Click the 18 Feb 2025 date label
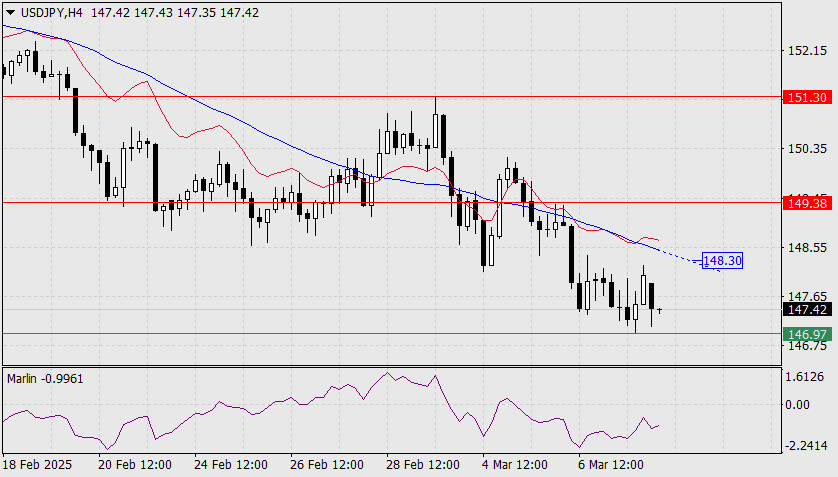The height and width of the screenshot is (477, 838). 37,465
